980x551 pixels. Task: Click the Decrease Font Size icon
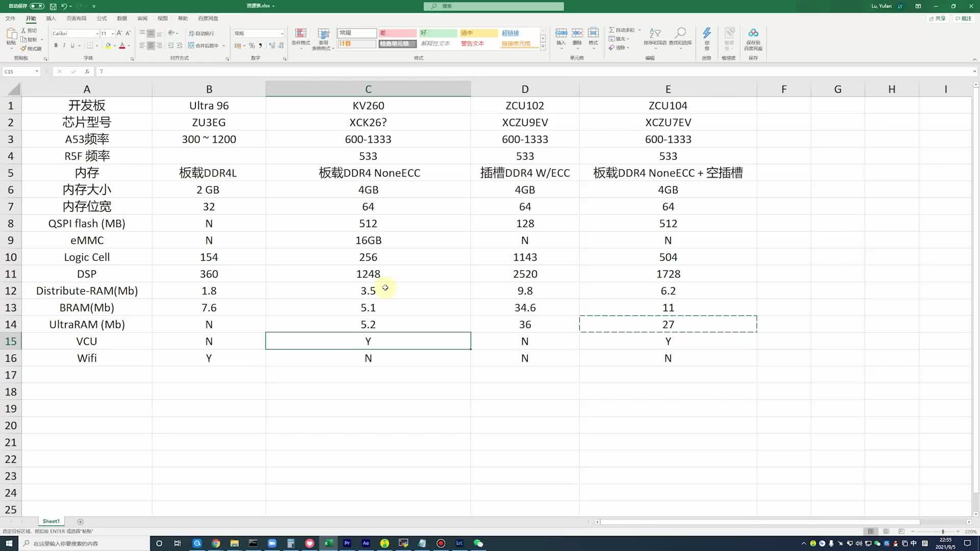point(128,33)
